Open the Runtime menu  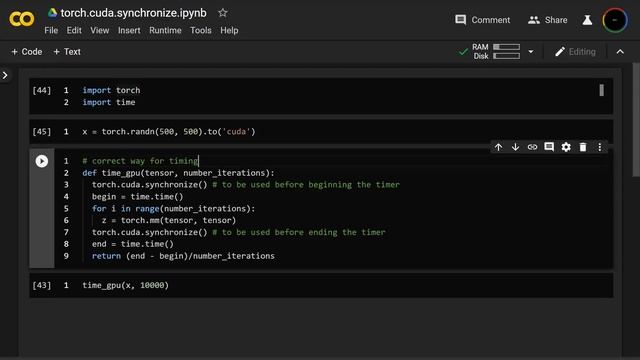[x=165, y=31]
